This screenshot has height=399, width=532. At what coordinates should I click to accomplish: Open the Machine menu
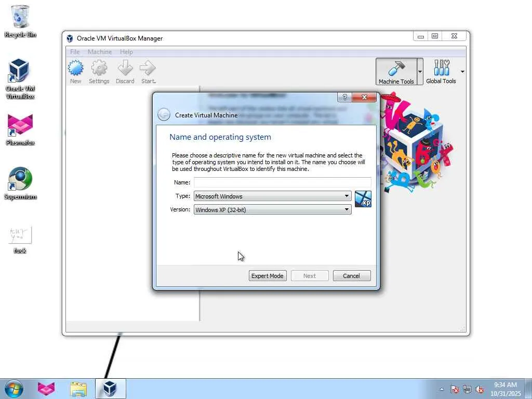[100, 52]
